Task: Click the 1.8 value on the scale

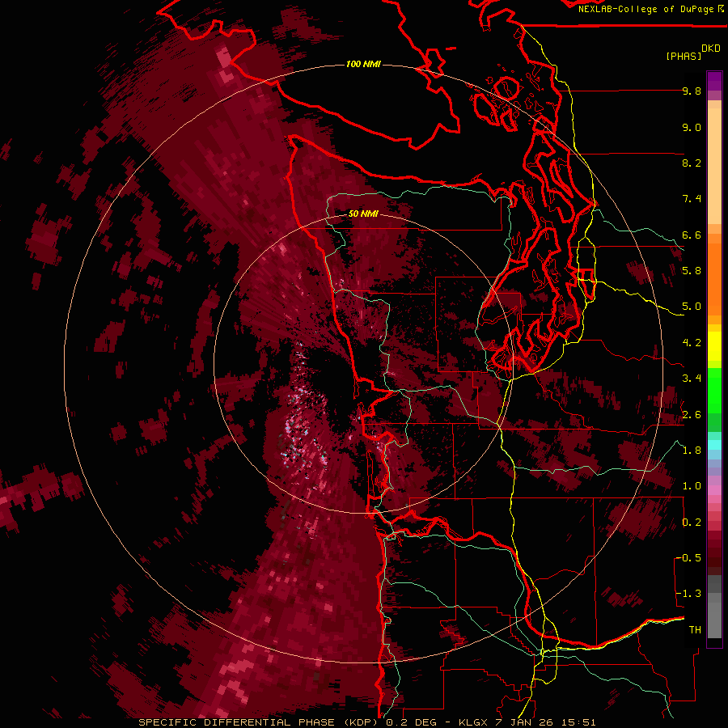Action: pos(692,451)
